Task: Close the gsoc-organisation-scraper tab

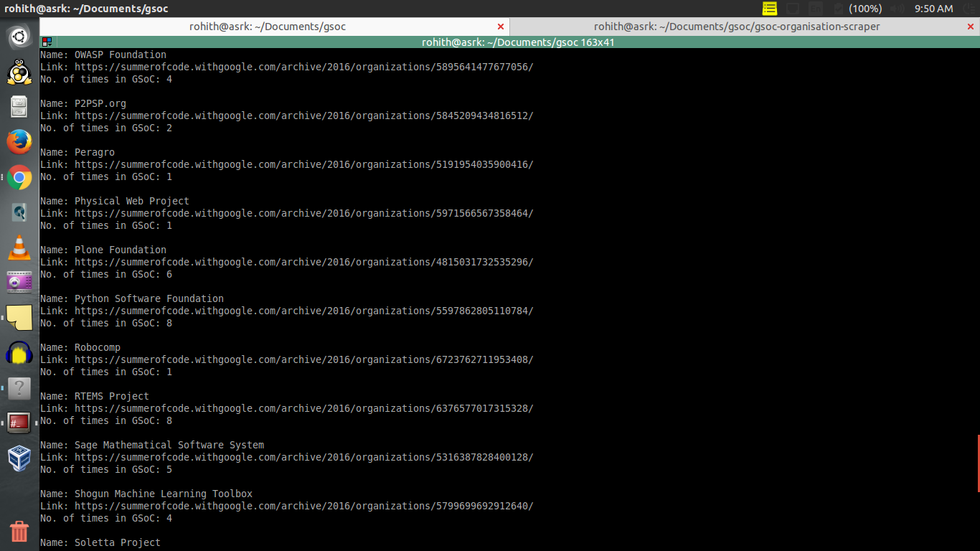Action: [971, 27]
